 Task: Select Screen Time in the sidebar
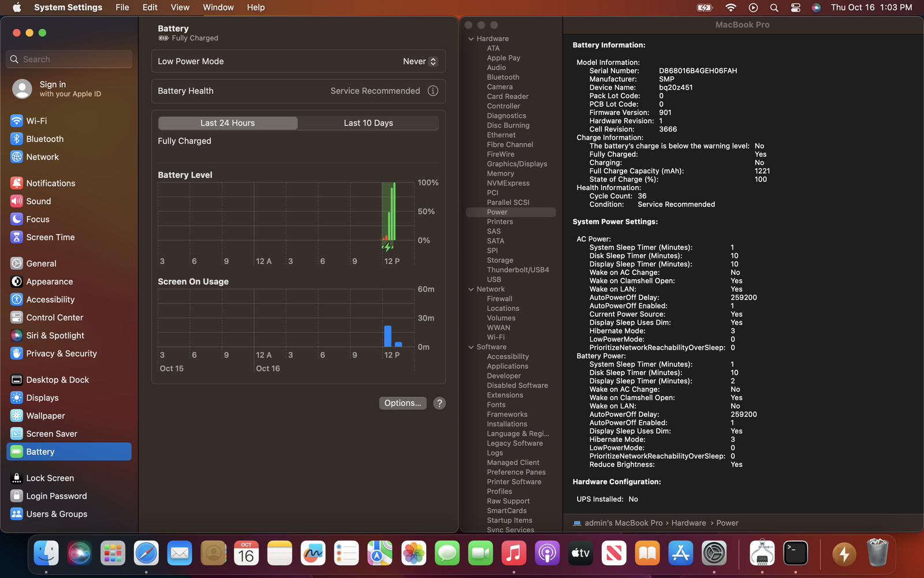(x=50, y=237)
